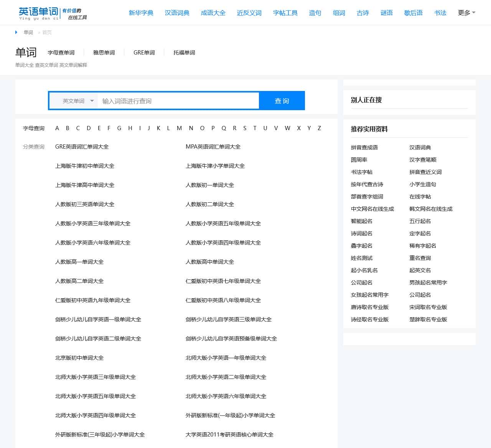Select the 雅思单词 tab
Image resolution: width=491 pixels, height=448 pixels.
pos(104,53)
